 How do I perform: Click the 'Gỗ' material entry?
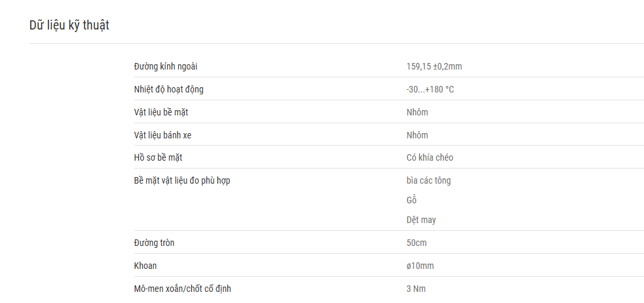(411, 200)
